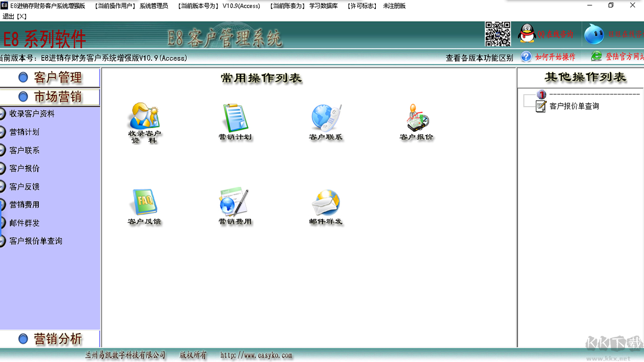Select 营销费用 in the left sidebar

(24, 205)
